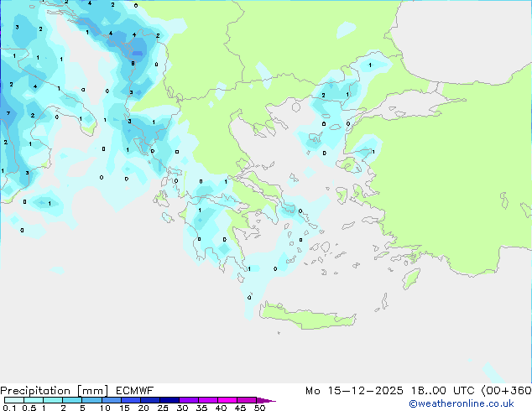Click the '0.5' legend scale label
The image size is (532, 411).
[29, 408]
